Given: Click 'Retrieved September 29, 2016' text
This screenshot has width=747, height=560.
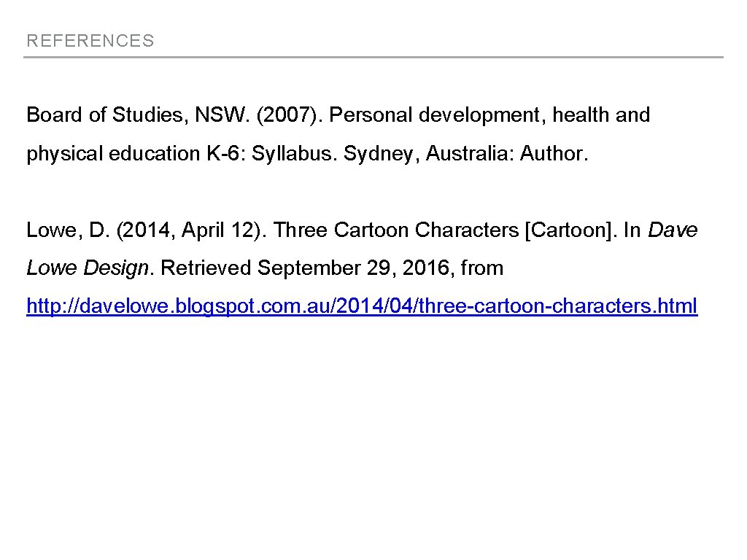Looking at the screenshot, I should point(306,268).
